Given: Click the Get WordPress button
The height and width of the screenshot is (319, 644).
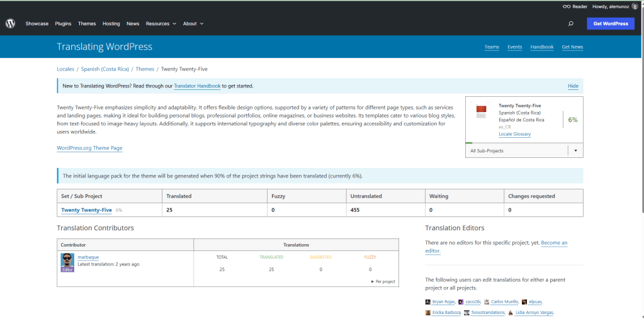Looking at the screenshot, I should coord(611,24).
